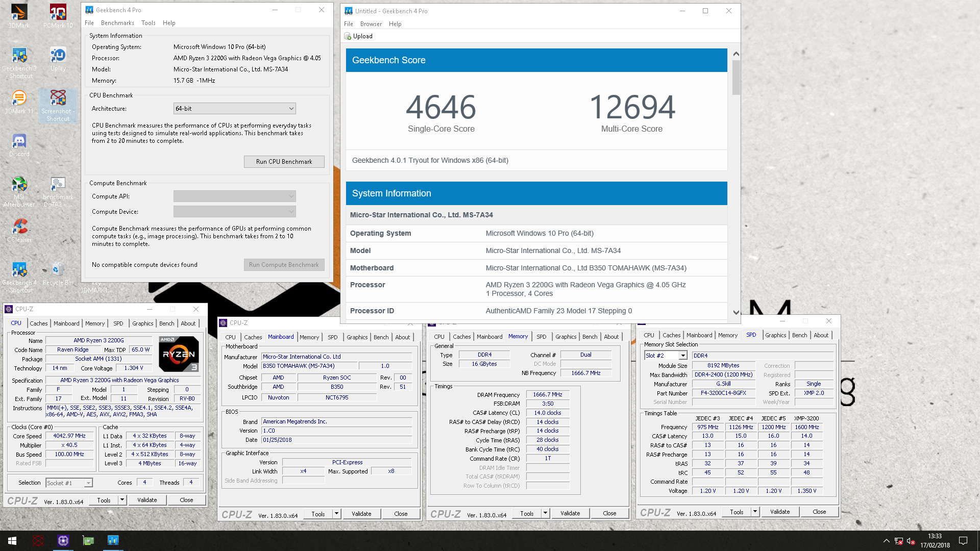Click Run Compute Benchmark button

tap(284, 265)
